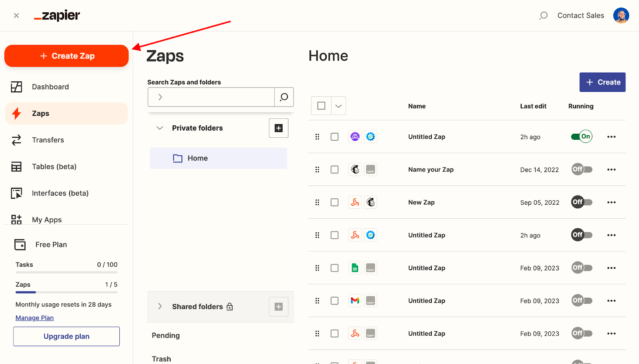Add a shared folder with the plus icon
The width and height of the screenshot is (639, 364).
coord(279,307)
